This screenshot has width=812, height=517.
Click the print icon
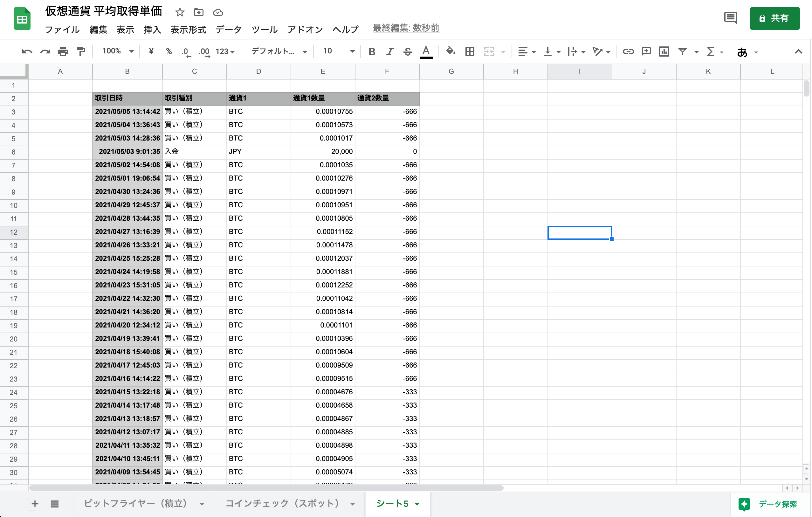click(63, 52)
